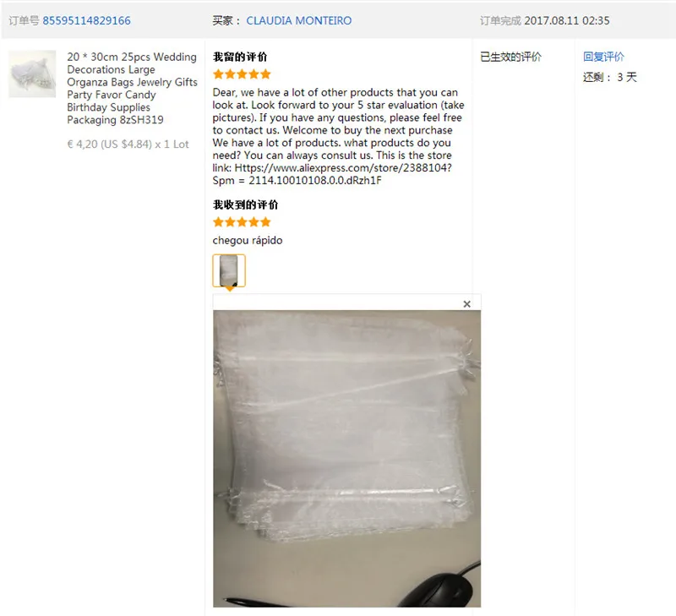Open buyer CLAUDIA MONTEIRO profile

click(299, 20)
